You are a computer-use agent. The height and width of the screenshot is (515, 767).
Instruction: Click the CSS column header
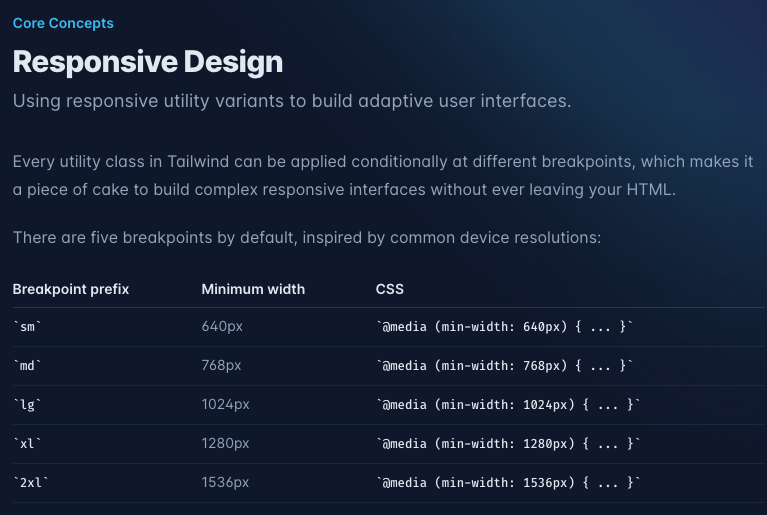(390, 289)
